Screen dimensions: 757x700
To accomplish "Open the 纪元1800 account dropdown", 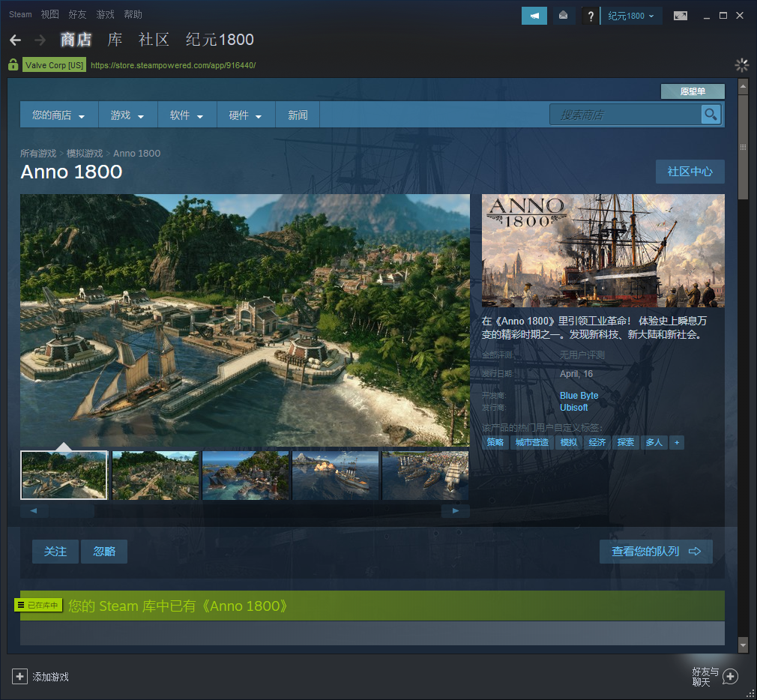I will [x=630, y=16].
